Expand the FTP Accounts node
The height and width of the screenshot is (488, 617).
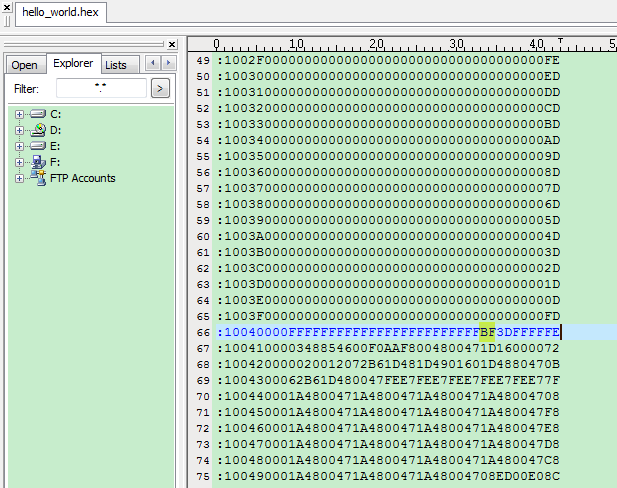pyautogui.click(x=19, y=178)
